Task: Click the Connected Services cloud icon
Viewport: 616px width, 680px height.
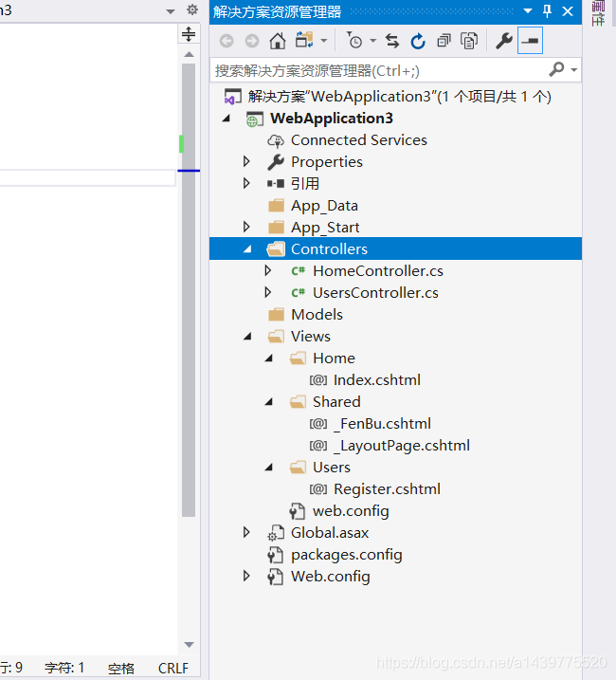Action: pyautogui.click(x=276, y=140)
